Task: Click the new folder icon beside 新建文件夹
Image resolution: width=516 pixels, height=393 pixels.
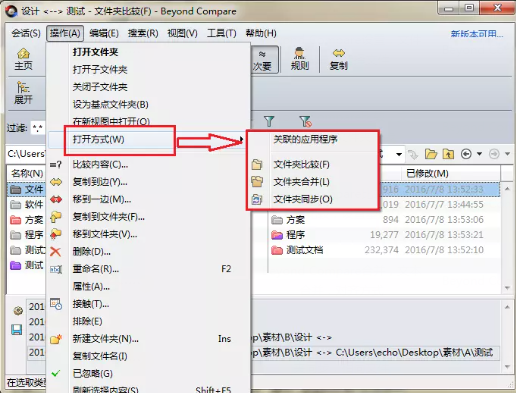Action: (56, 339)
